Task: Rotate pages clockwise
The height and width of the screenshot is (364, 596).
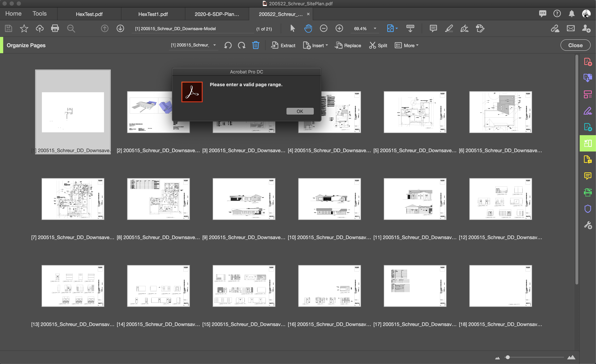Action: click(x=241, y=45)
